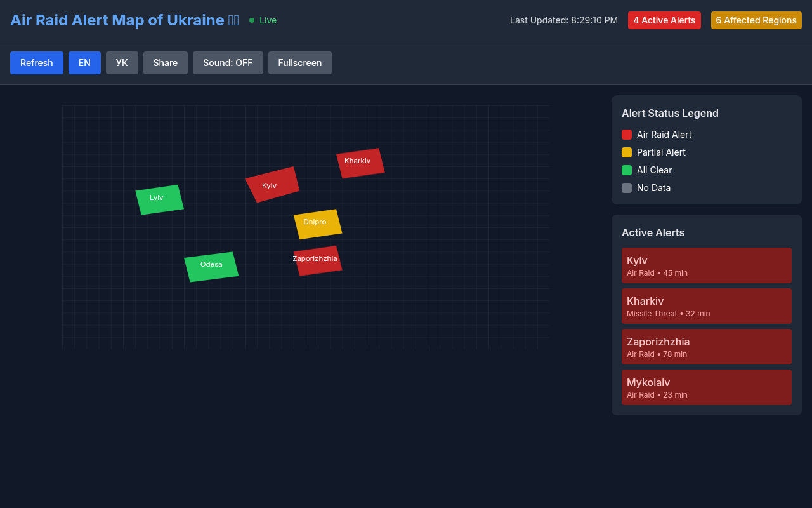812x508 pixels.
Task: Open the Share option
Action: (x=165, y=63)
